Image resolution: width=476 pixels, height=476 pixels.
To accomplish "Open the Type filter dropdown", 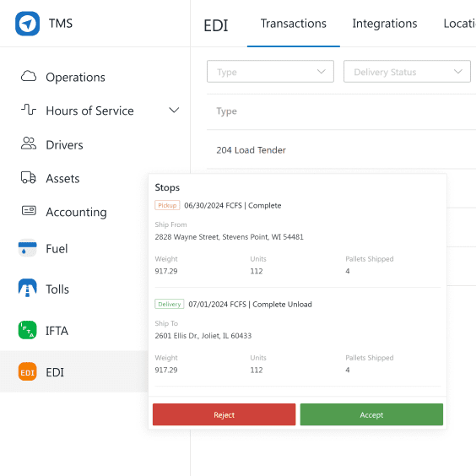I will (x=270, y=72).
